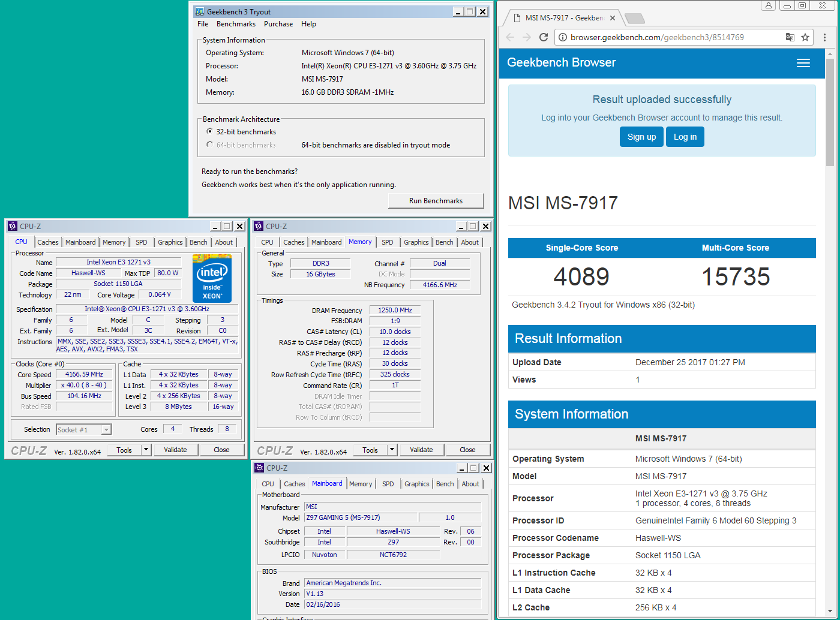840x620 pixels.
Task: Click site information icon in address bar
Action: (563, 37)
